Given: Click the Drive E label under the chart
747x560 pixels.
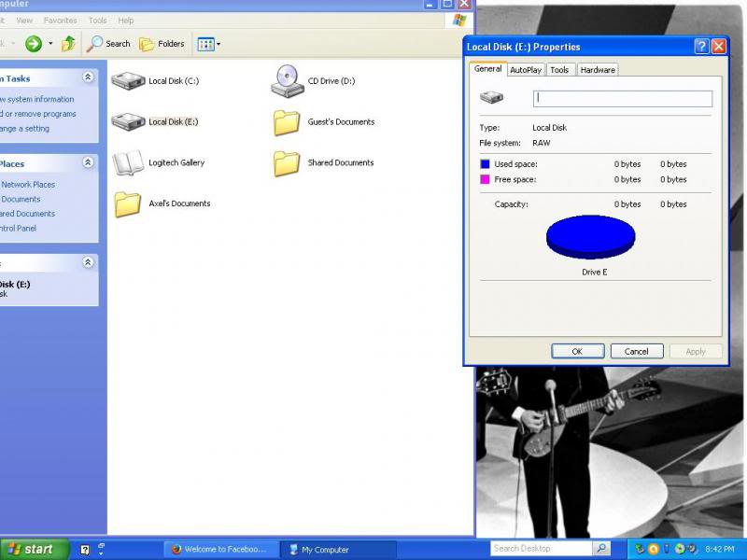Looking at the screenshot, I should coord(595,273).
